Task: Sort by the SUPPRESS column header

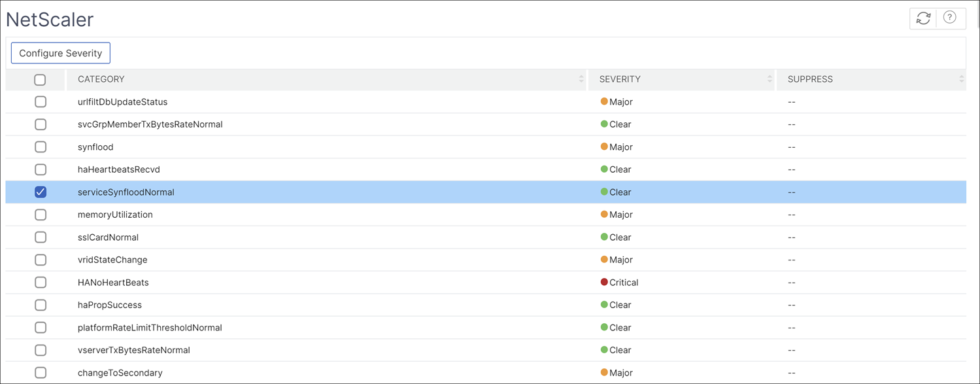Action: [x=810, y=79]
